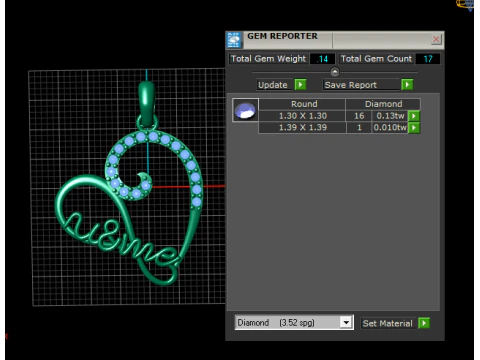Click the 0.010tw weight cell

point(390,128)
